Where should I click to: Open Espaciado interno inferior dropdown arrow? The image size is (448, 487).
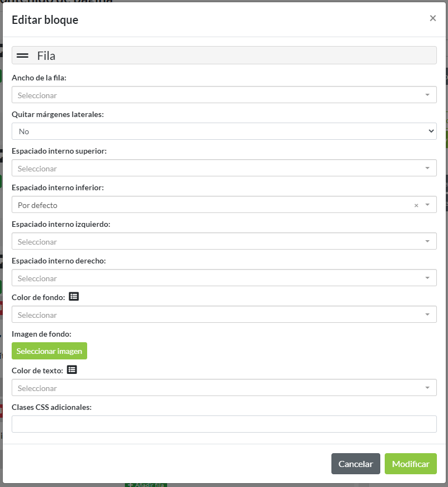[x=427, y=205]
